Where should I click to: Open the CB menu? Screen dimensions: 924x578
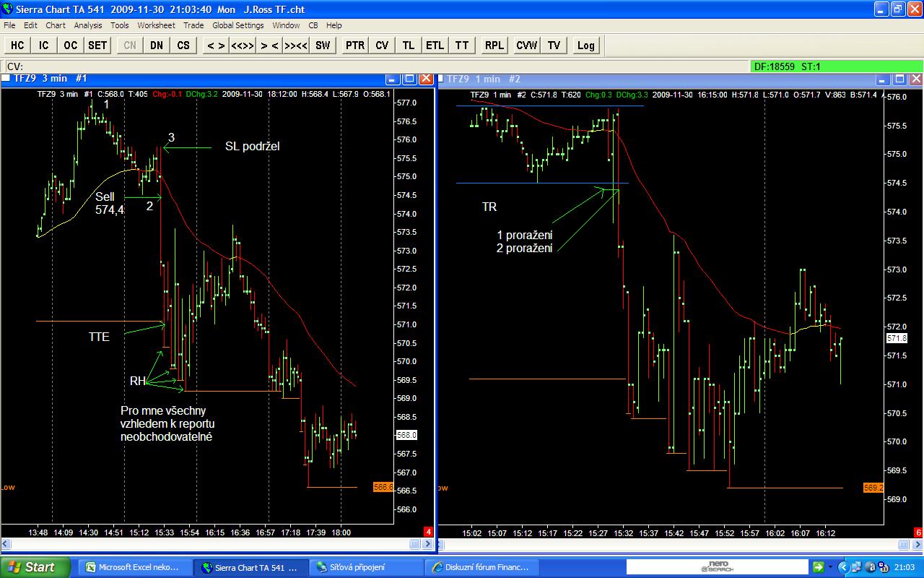point(313,25)
